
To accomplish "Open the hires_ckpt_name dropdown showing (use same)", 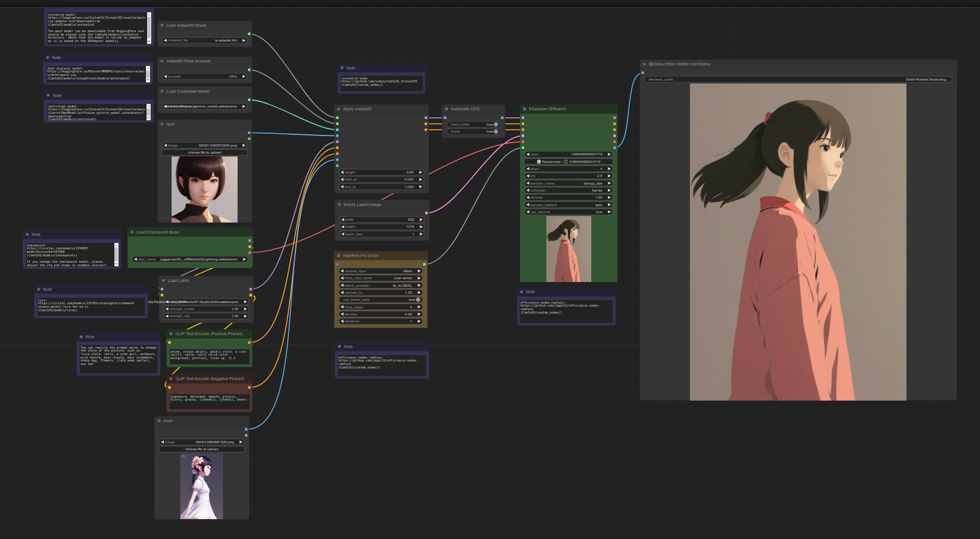I will [381, 278].
